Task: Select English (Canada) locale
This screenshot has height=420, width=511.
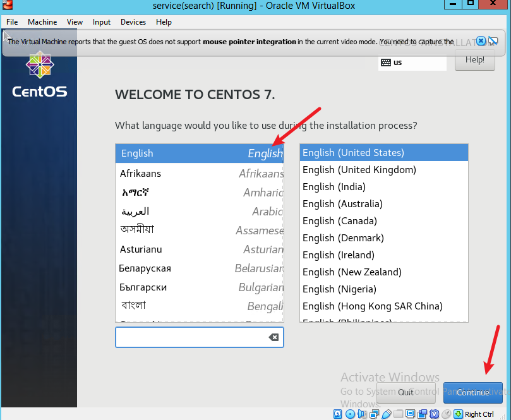Action: (384, 221)
